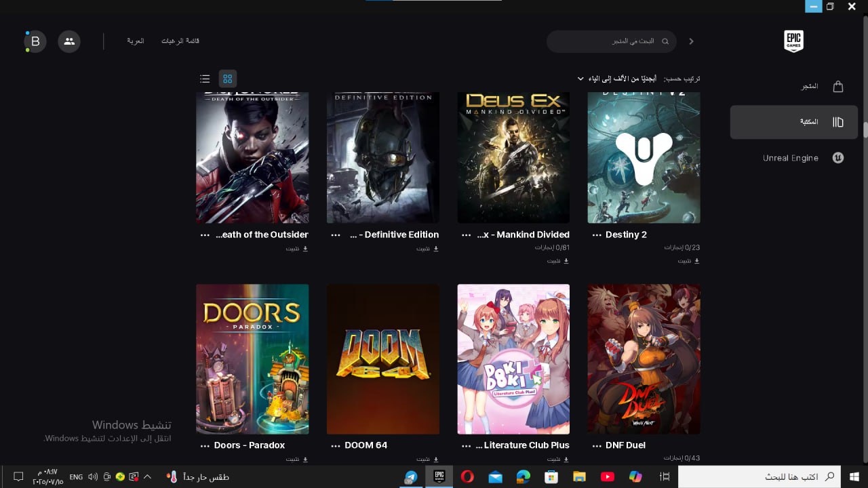
Task: Click the 0/81 إنجازات achievements text
Action: pos(552,248)
